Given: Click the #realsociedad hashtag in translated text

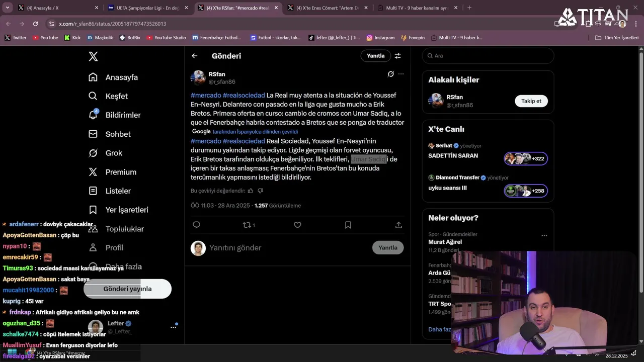Looking at the screenshot, I should [244, 141].
